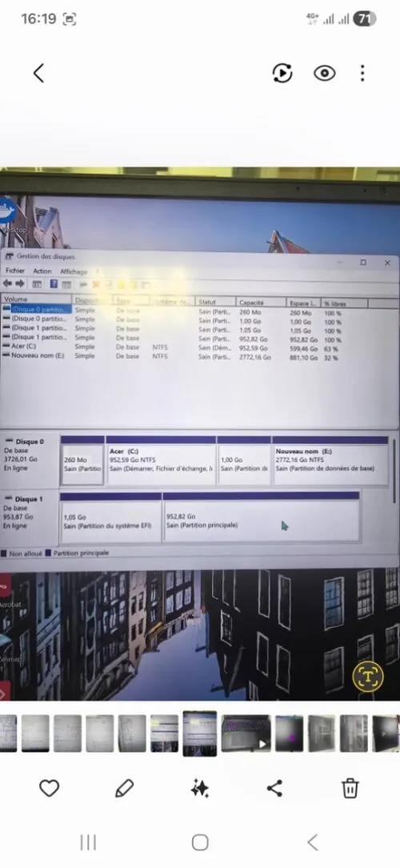Select the Nouveau nom (E:) partition block
The width and height of the screenshot is (400, 868).
330,460
